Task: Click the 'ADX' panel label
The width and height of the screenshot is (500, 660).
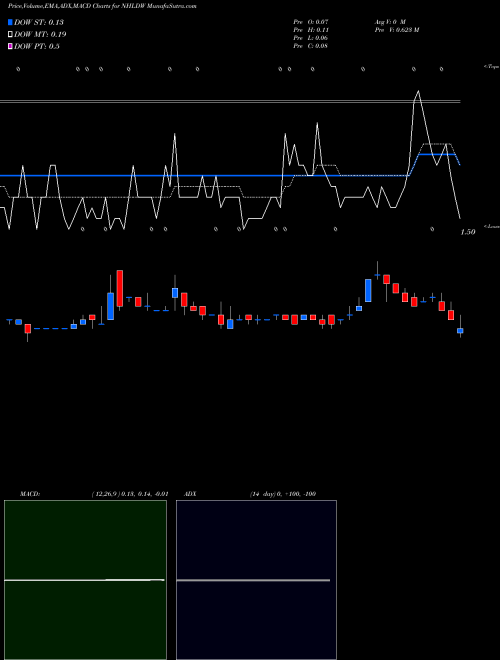Action: (x=190, y=494)
